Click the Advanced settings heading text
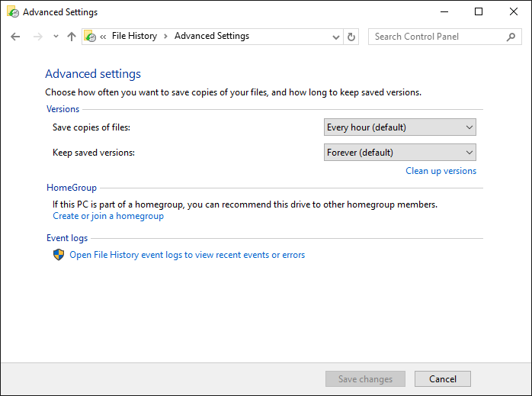Viewport: 532px width, 396px height. [93, 74]
